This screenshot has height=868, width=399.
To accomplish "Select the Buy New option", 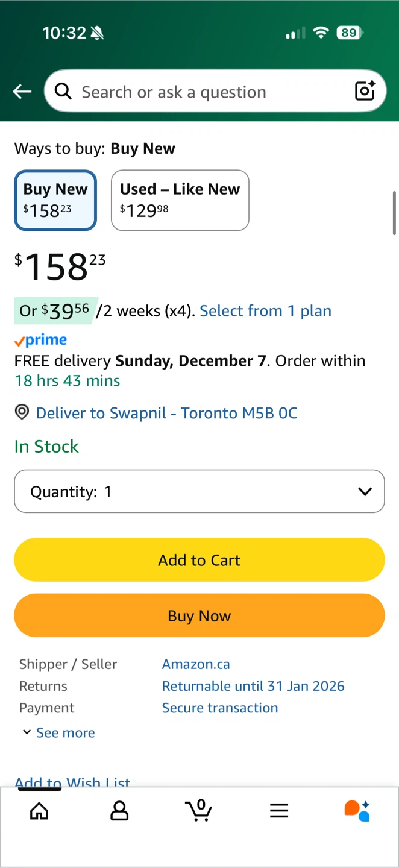I will click(55, 200).
